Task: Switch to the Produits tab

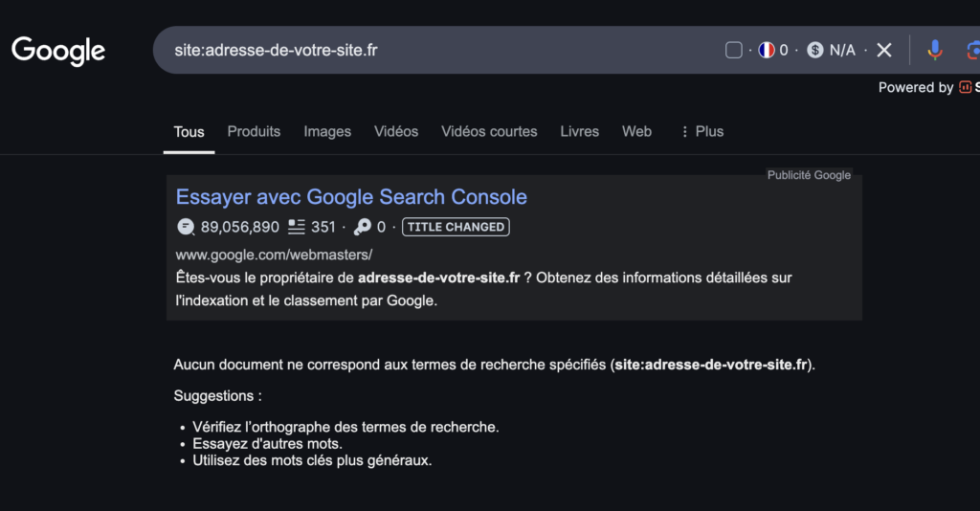Action: pos(254,131)
